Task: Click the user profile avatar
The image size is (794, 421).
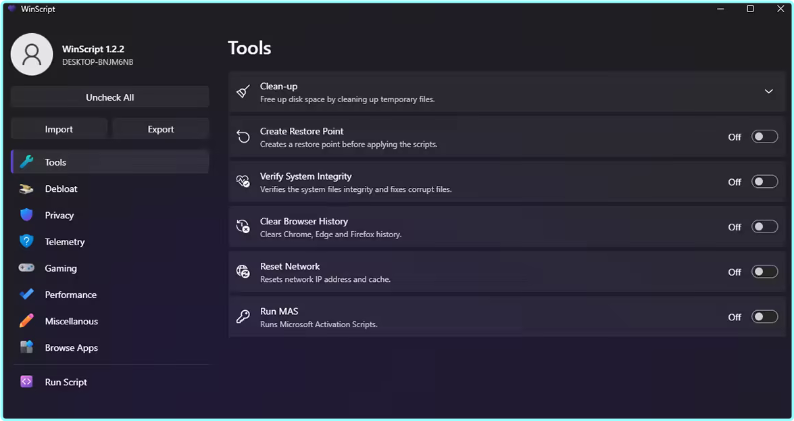Action: pyautogui.click(x=32, y=55)
